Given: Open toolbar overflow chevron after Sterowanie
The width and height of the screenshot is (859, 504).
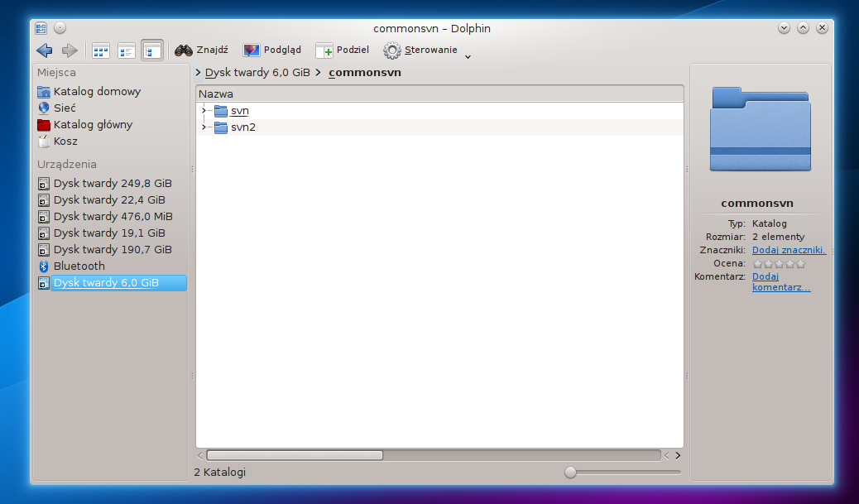Looking at the screenshot, I should click(468, 57).
